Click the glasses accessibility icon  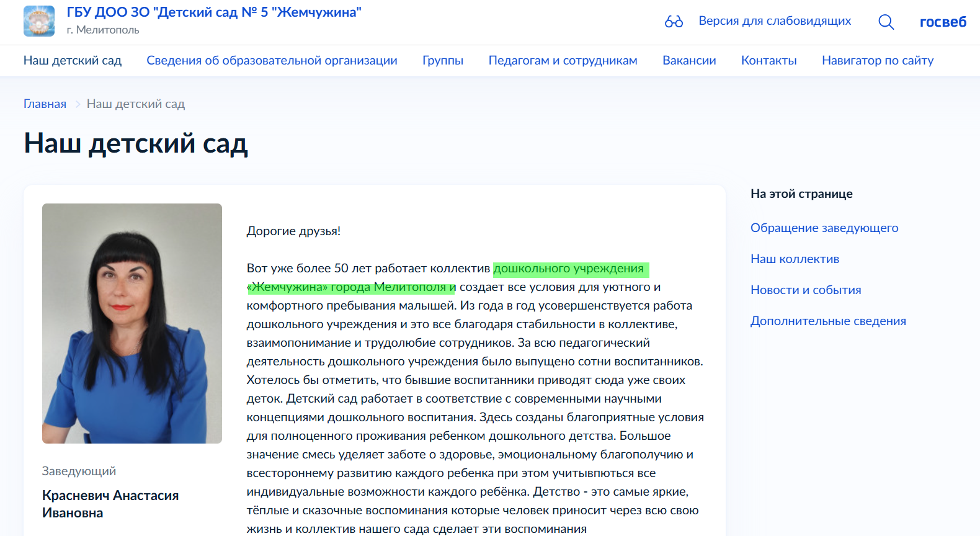click(x=674, y=22)
